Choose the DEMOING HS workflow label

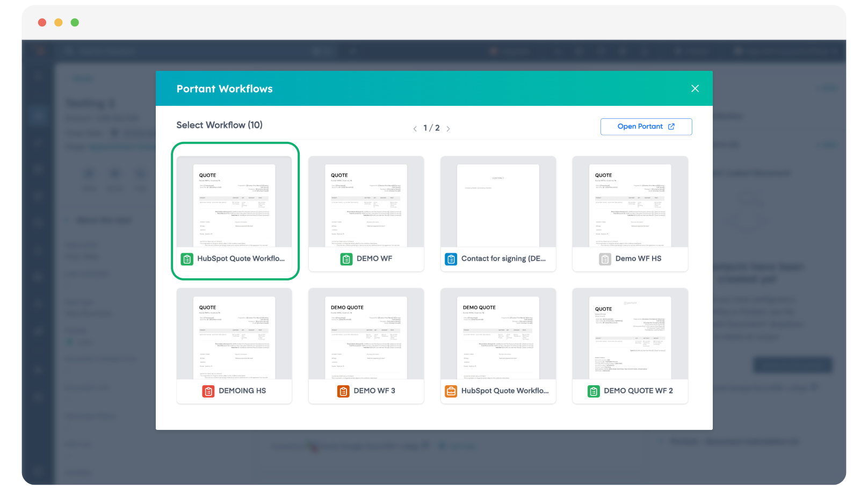[x=242, y=391]
